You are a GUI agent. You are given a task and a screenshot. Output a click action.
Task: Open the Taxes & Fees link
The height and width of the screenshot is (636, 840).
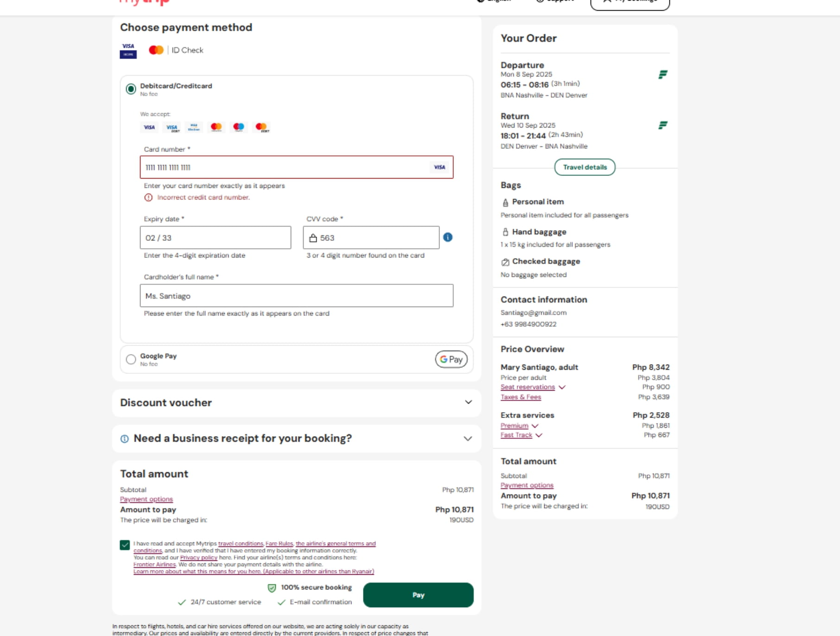click(x=521, y=397)
